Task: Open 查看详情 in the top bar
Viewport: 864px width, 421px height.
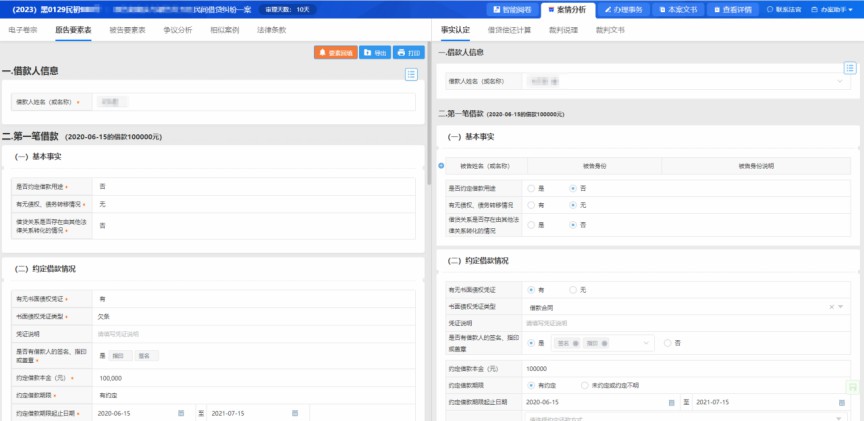Action: 733,9
